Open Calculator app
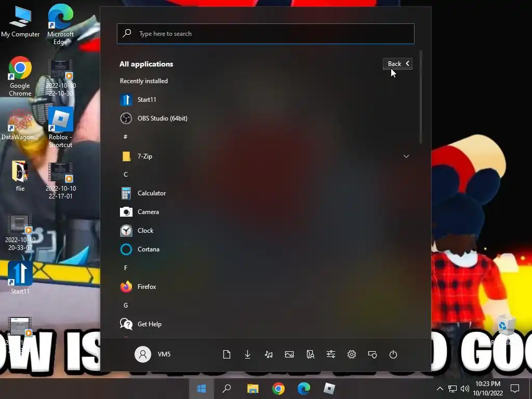This screenshot has height=399, width=532. [264, 193]
